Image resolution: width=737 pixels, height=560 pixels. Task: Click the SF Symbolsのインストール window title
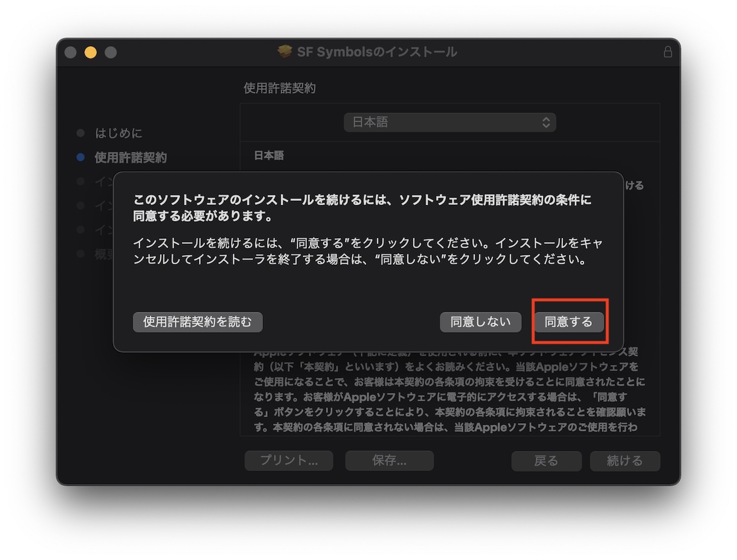377,52
